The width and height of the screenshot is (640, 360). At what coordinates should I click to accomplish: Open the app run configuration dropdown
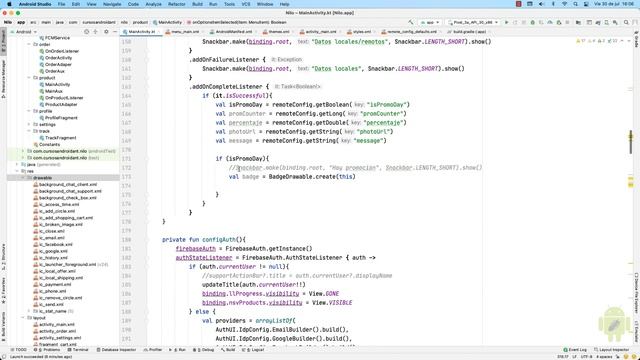(x=430, y=22)
